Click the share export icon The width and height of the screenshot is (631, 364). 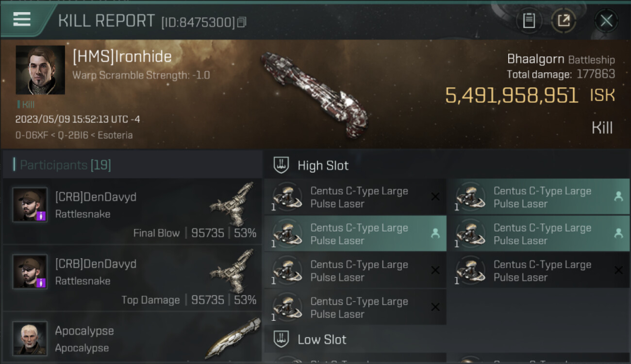(564, 20)
